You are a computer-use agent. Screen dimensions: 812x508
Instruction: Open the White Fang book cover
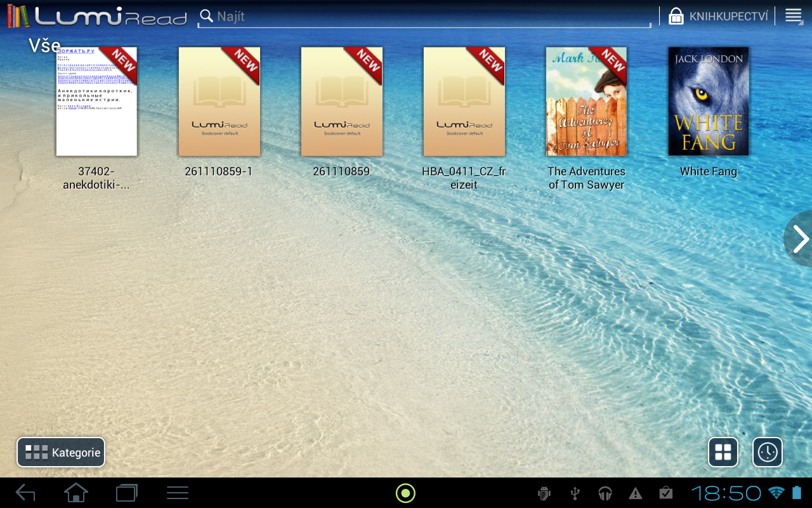pos(708,101)
